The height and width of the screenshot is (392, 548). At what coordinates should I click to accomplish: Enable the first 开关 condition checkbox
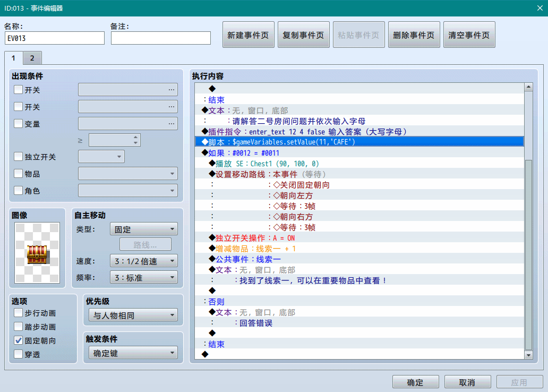click(19, 90)
